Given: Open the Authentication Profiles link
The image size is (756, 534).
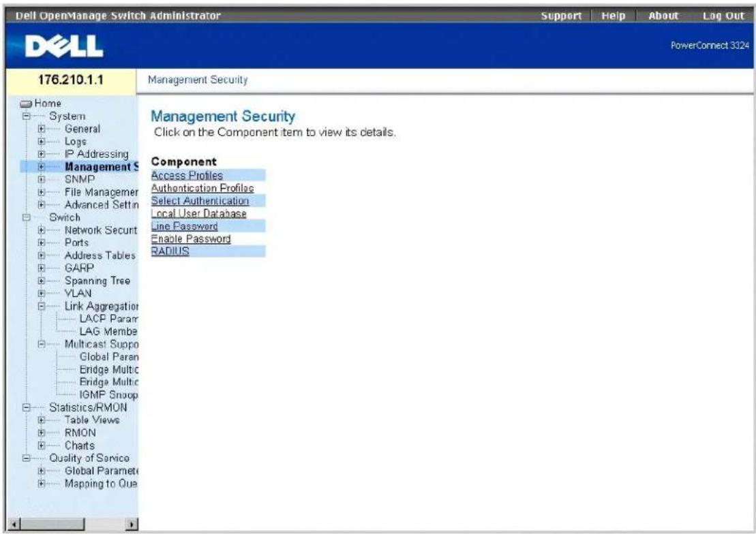Looking at the screenshot, I should click(202, 188).
